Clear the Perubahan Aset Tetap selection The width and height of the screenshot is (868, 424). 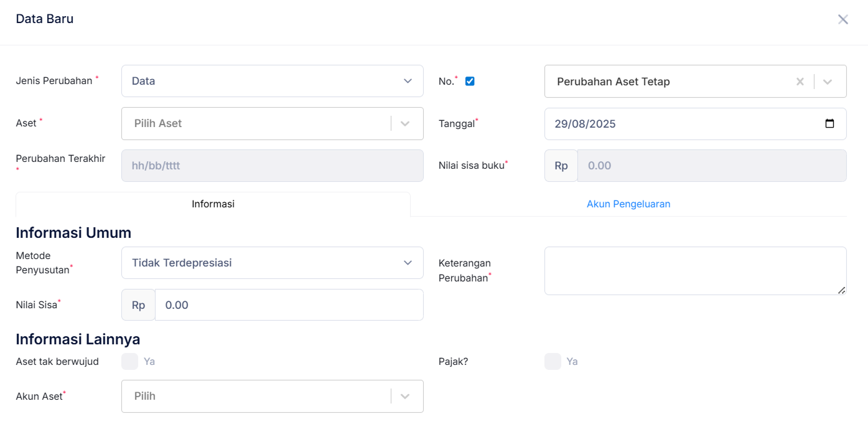pyautogui.click(x=800, y=82)
